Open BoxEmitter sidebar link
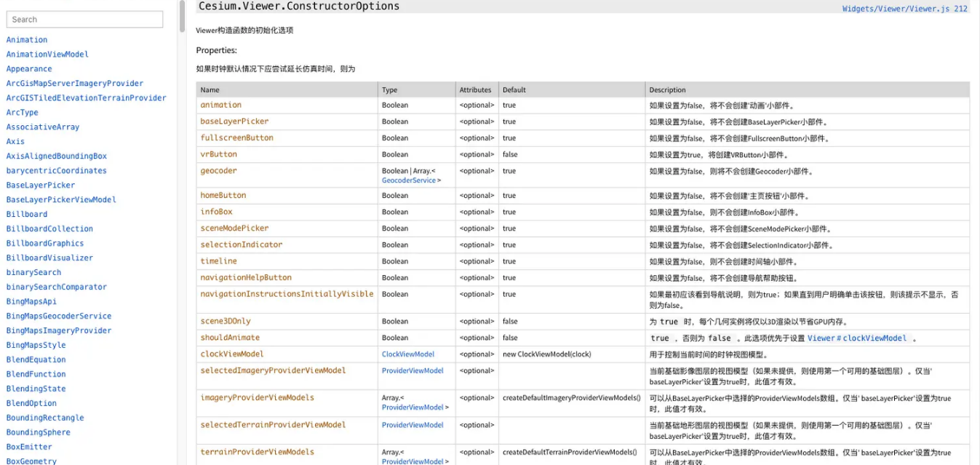 point(29,448)
